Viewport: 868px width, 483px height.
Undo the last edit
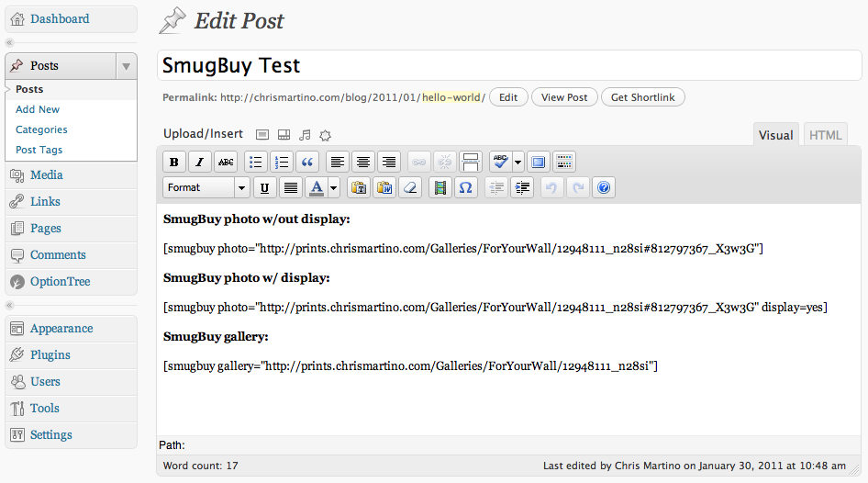(551, 187)
